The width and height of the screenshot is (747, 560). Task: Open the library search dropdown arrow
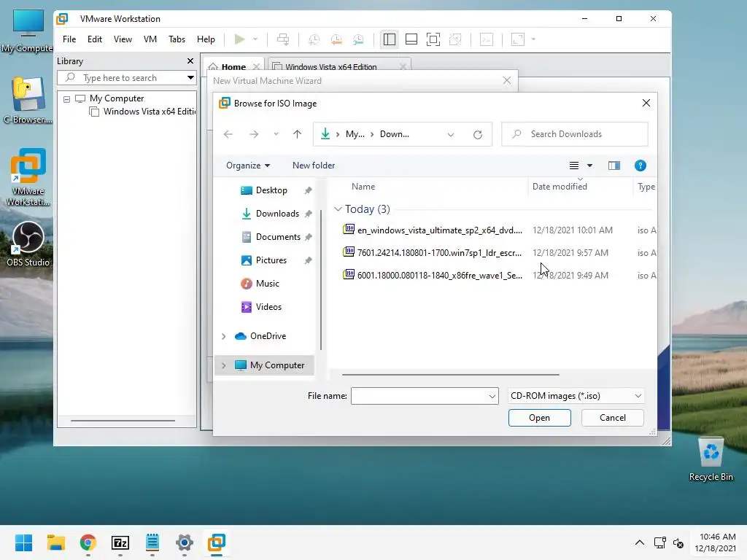pos(190,77)
